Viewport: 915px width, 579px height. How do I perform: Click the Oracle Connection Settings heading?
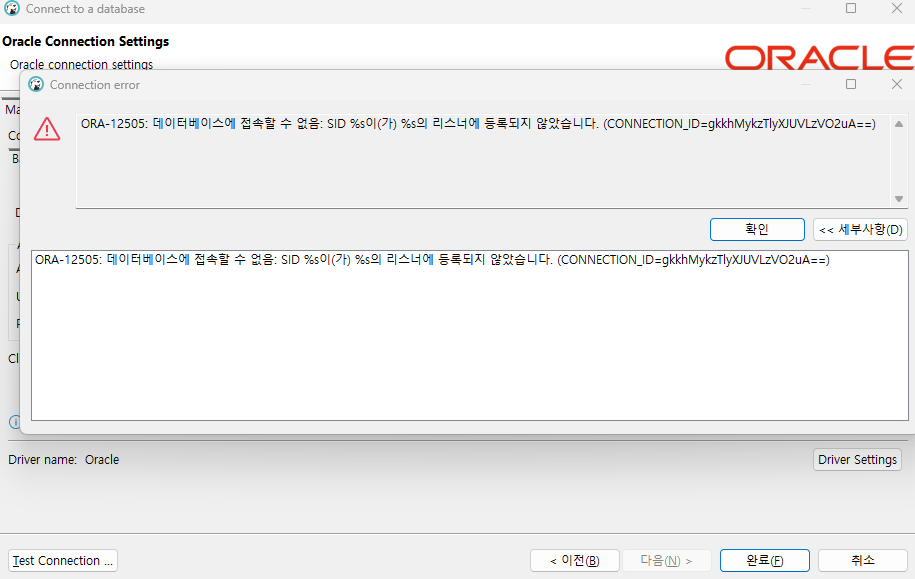86,41
